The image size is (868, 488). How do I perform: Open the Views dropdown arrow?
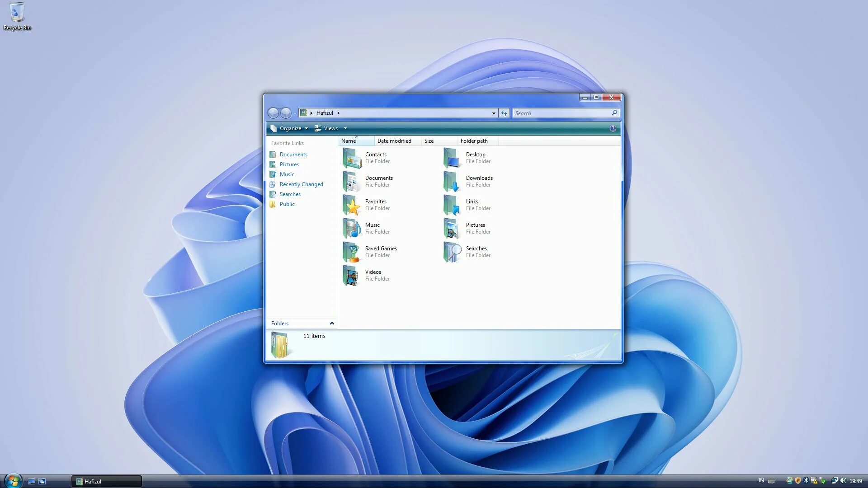point(345,128)
